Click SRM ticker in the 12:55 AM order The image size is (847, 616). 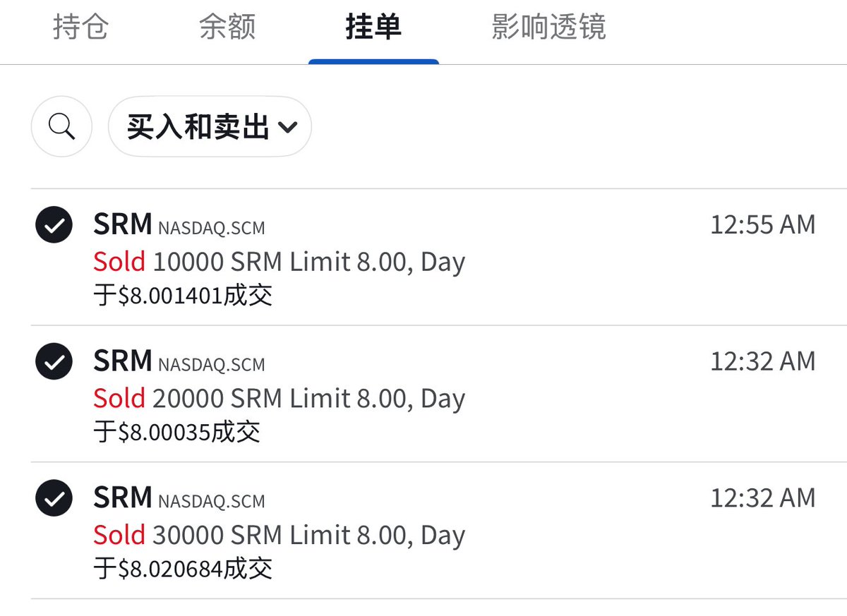coord(123,224)
